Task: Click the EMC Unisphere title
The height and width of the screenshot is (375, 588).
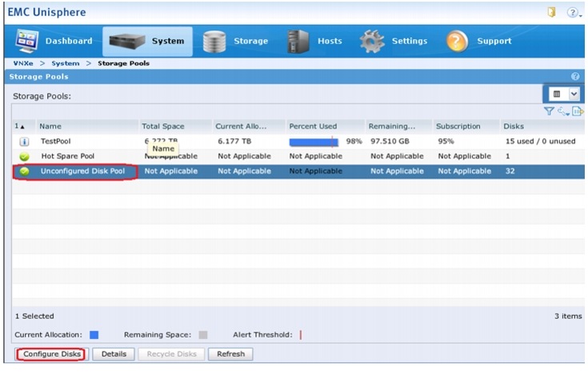Action: [46, 12]
